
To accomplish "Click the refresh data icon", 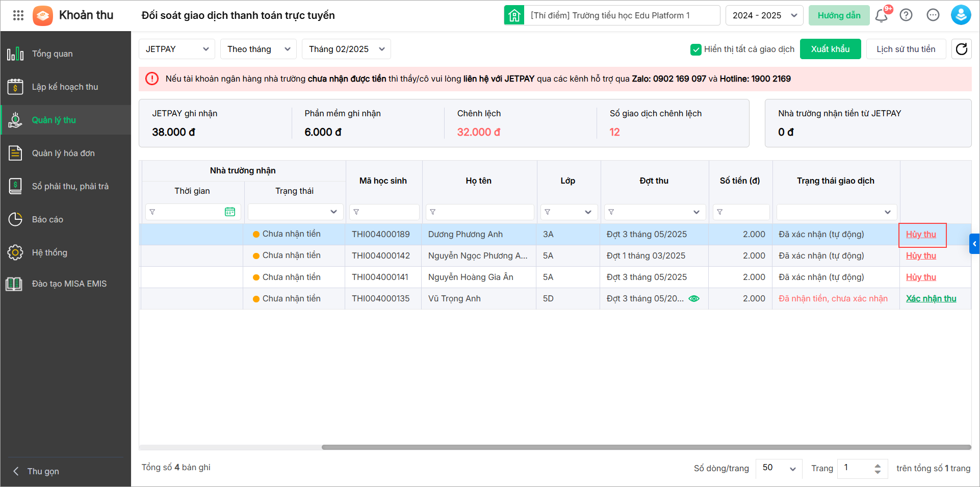I will coord(961,49).
